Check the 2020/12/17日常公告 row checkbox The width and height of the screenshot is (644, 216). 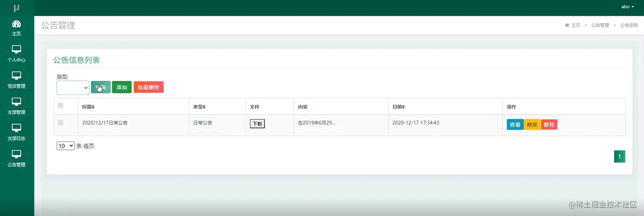coord(60,123)
